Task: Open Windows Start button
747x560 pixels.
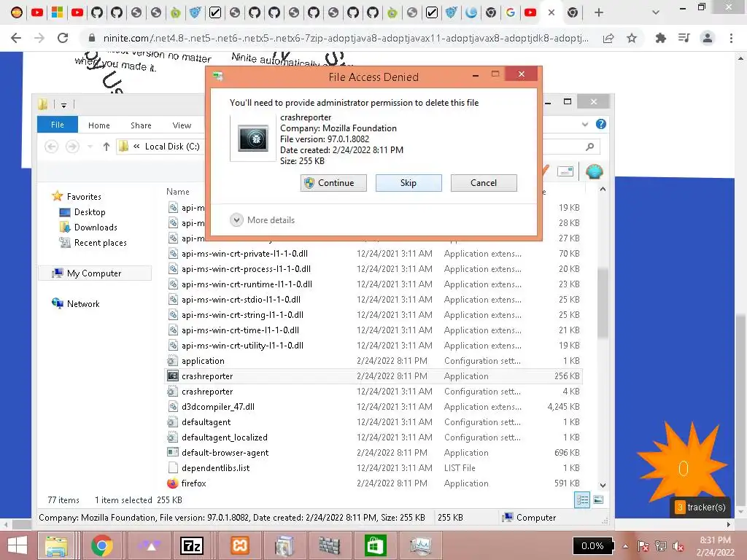Action: click(x=18, y=545)
